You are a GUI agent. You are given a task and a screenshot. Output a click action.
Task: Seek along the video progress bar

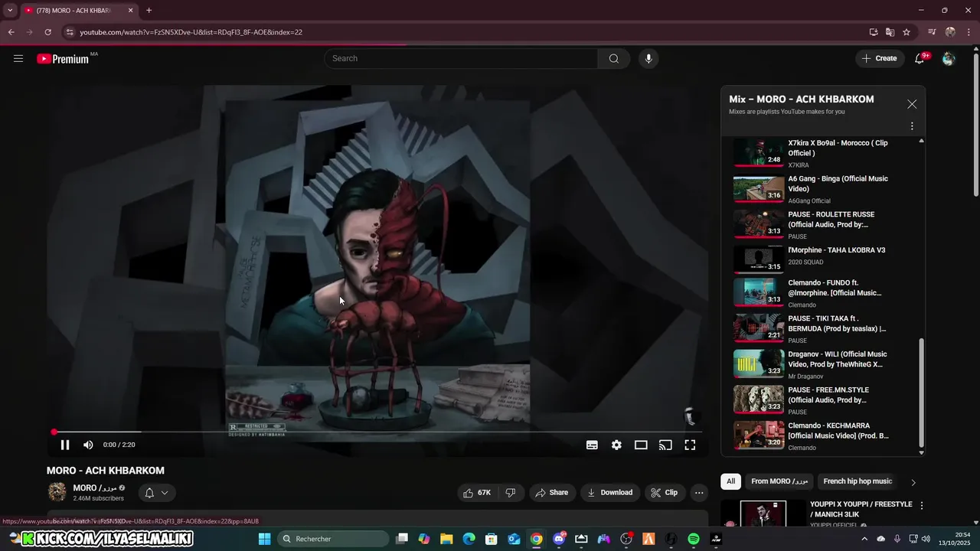click(x=377, y=432)
